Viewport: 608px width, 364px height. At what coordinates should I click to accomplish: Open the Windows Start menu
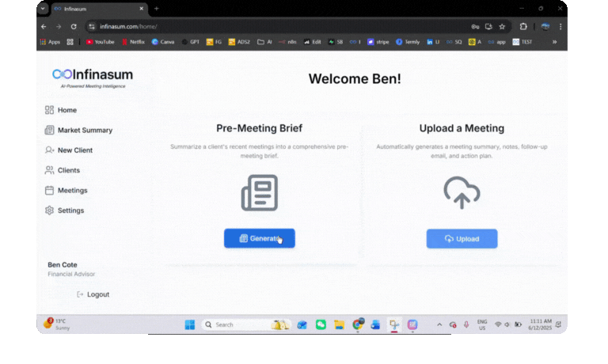point(190,325)
